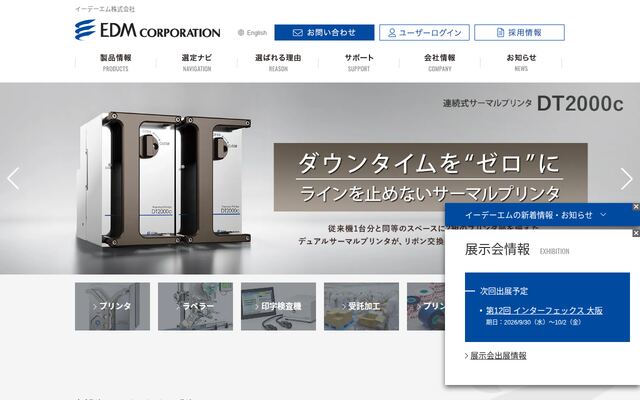Viewport: 640px width, 400px height.
Task: Click the 展示会情報 EXHIBITION heading
Action: point(517,249)
